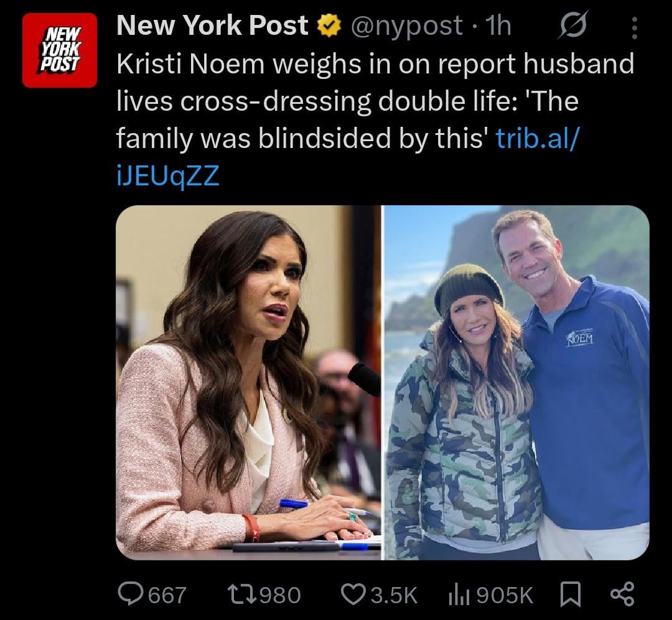Image resolution: width=672 pixels, height=620 pixels.
Task: Open the view analytics bar-chart icon
Action: tap(460, 594)
